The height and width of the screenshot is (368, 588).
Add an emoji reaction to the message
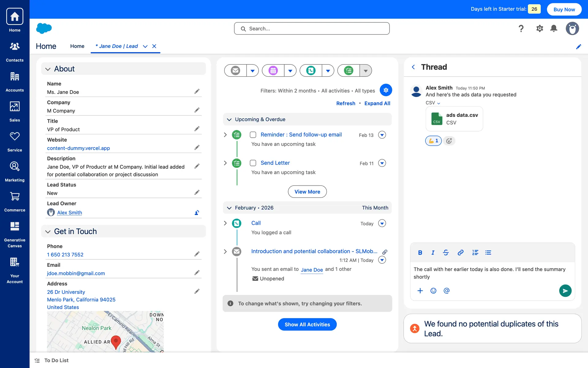coord(449,141)
